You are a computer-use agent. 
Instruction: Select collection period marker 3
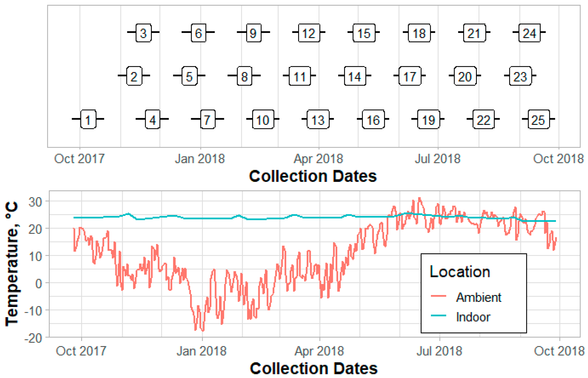pos(144,33)
